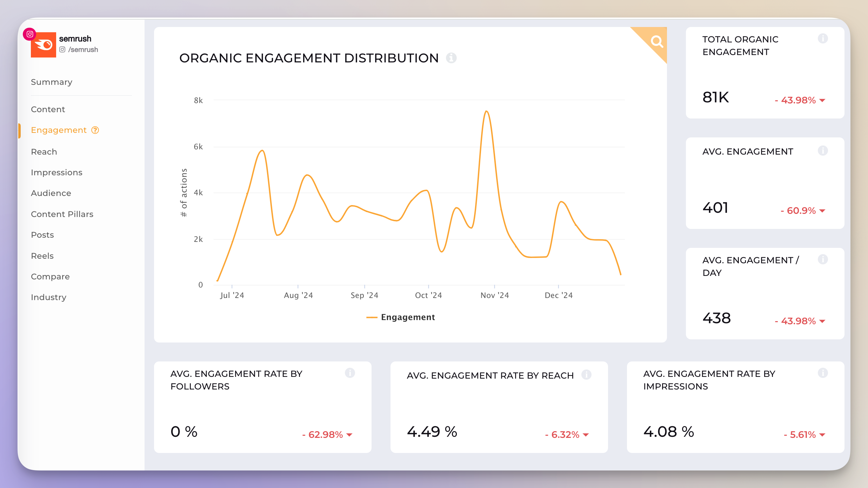Expand the Posts sidebar section

point(42,234)
